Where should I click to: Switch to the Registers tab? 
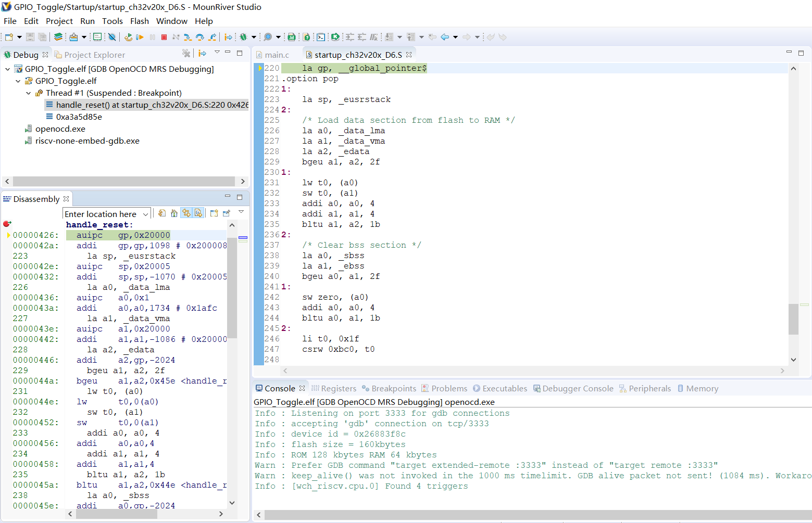[334, 388]
